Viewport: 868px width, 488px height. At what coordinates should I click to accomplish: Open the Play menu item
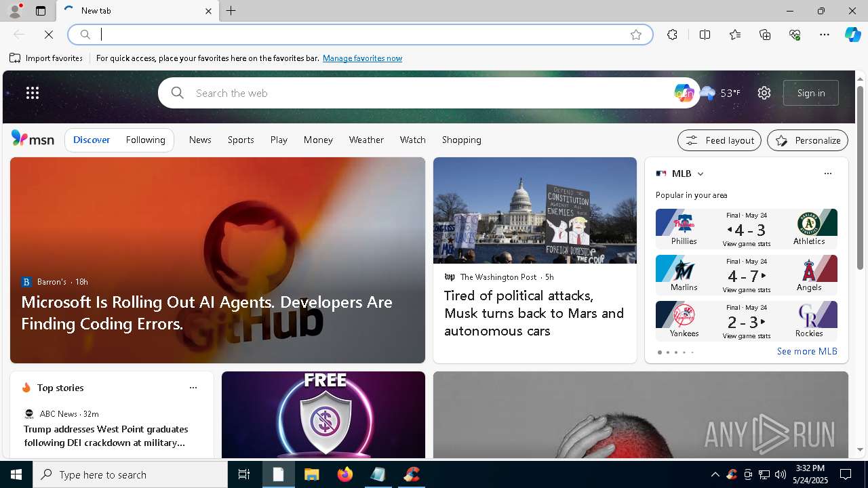point(279,140)
